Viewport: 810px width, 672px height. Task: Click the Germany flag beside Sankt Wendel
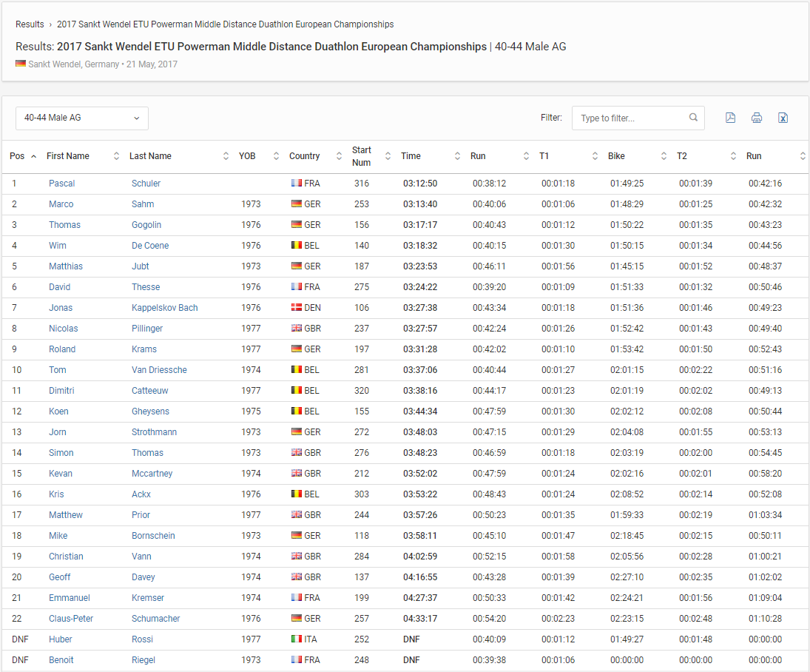[x=21, y=64]
